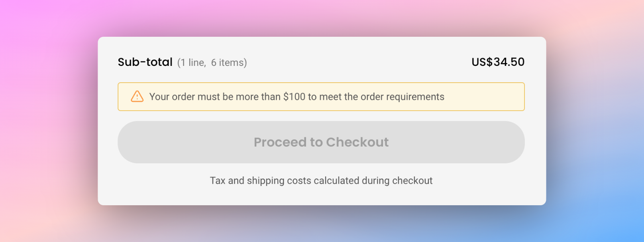
Task: Click the exclamation mark inside the warning triangle
Action: (x=137, y=97)
